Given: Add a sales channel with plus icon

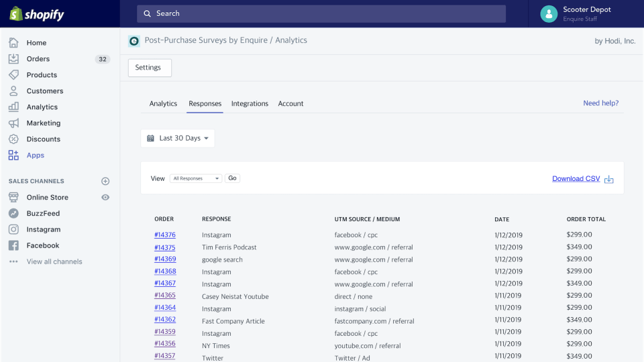Looking at the screenshot, I should (x=105, y=181).
